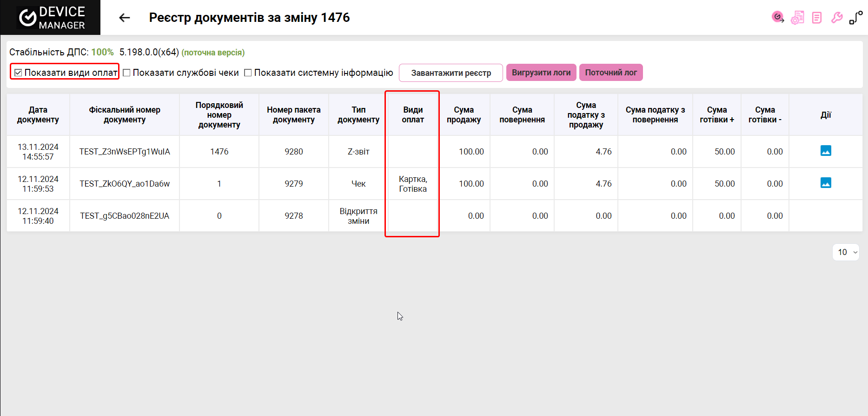Enable Показати системну інформацію checkbox

pyautogui.click(x=248, y=73)
